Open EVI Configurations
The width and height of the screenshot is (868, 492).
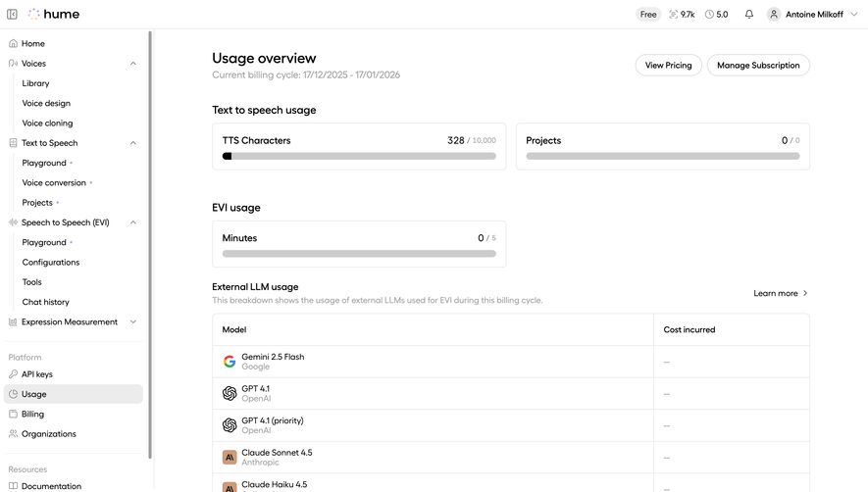click(50, 263)
